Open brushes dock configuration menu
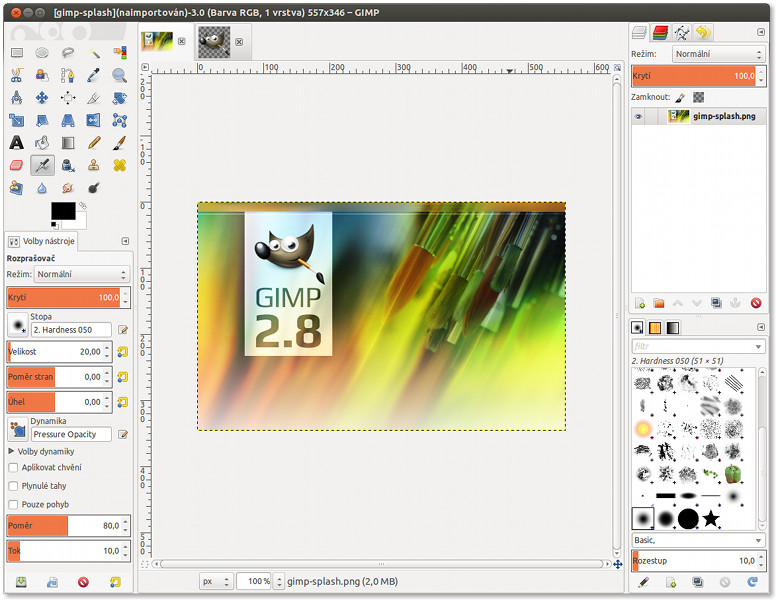This screenshot has height=600, width=776. tap(761, 327)
